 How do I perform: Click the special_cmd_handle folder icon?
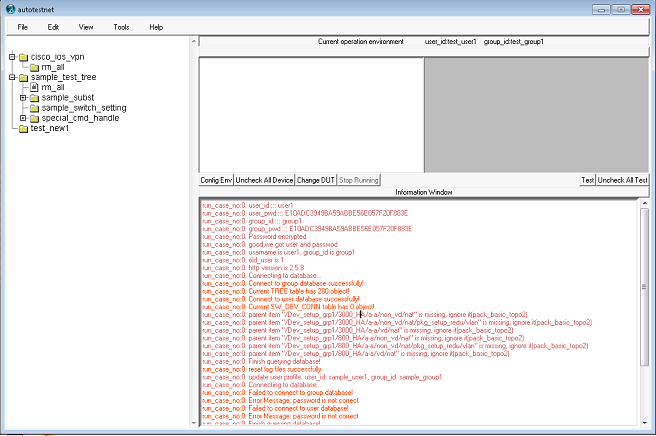pyautogui.click(x=34, y=118)
